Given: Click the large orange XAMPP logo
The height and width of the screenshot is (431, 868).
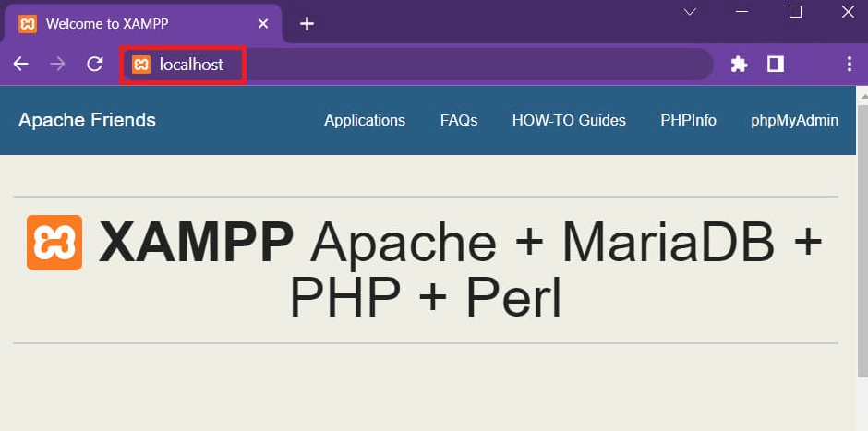Looking at the screenshot, I should 54,243.
